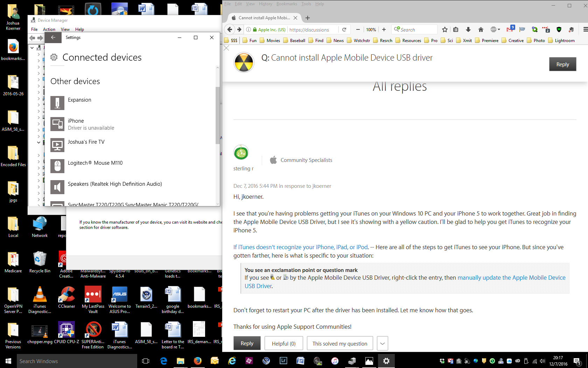Open Firefox Bookmarks menu
588x368 pixels.
click(x=287, y=4)
